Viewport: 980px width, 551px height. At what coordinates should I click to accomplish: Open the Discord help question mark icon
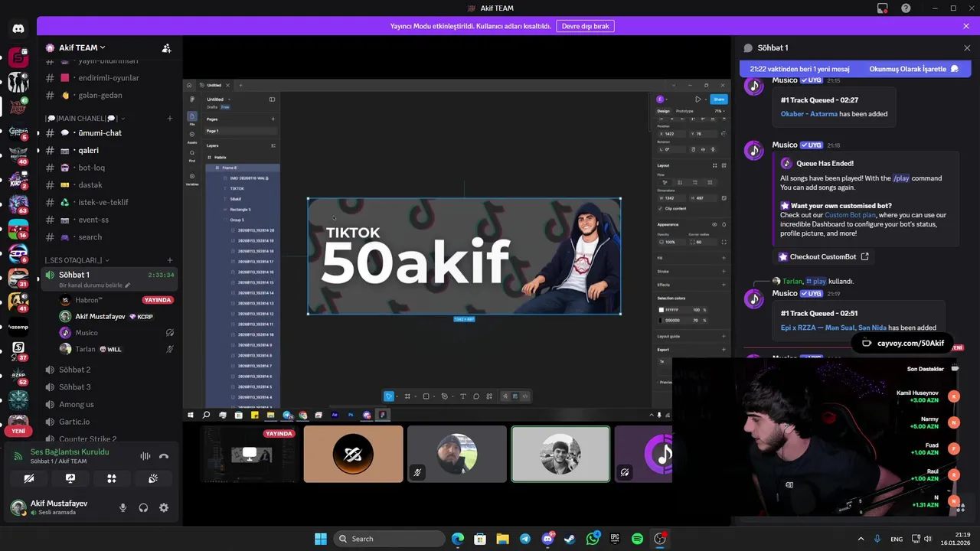click(x=906, y=8)
